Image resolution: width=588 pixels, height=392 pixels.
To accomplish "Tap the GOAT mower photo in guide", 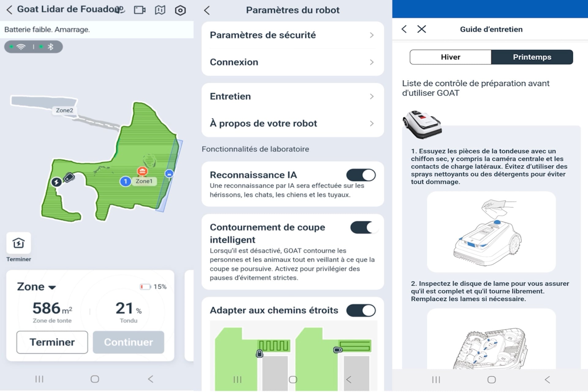I will (x=422, y=125).
